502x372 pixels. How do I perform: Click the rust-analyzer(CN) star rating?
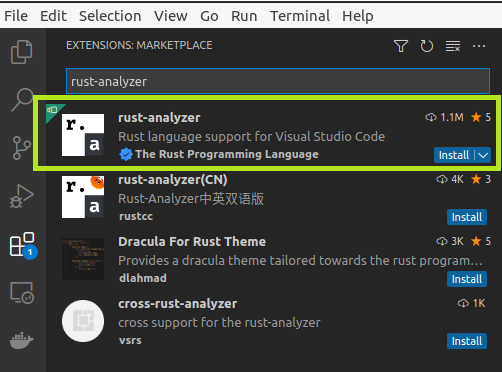[481, 179]
